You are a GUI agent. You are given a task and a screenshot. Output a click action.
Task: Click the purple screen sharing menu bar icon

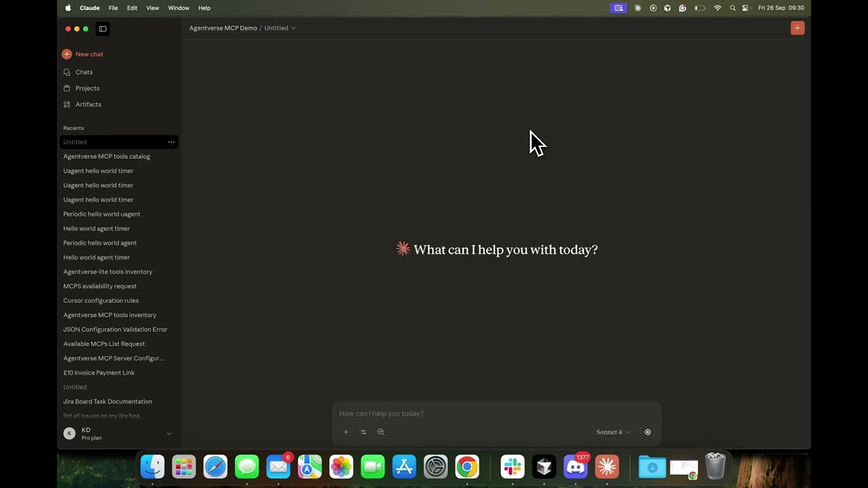618,8
